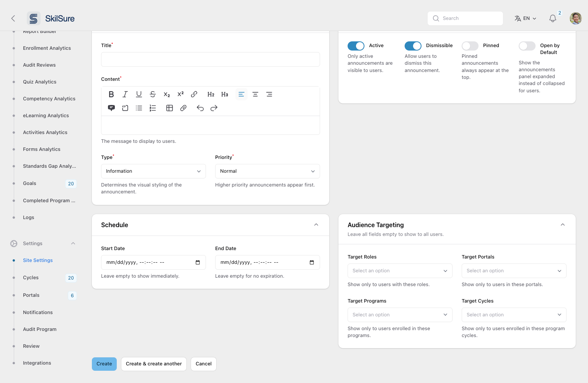Collapse the Schedule section
This screenshot has height=383, width=588.
pyautogui.click(x=316, y=225)
